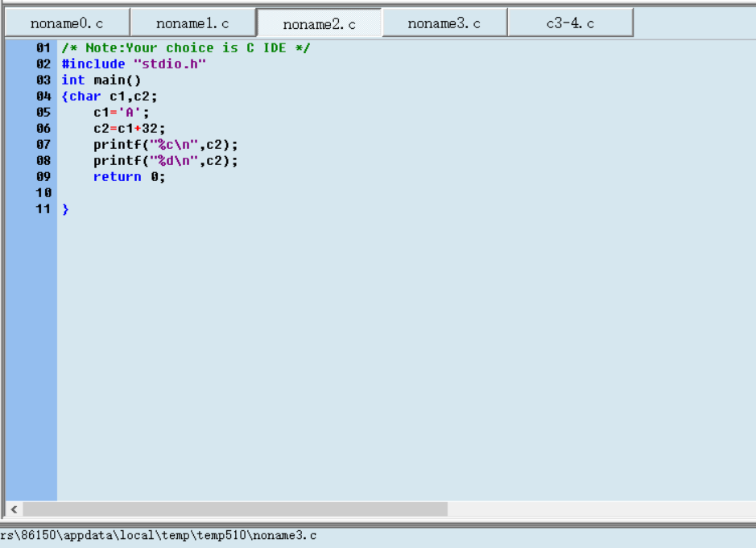
Task: Click the statement c1='A';
Action: (122, 113)
